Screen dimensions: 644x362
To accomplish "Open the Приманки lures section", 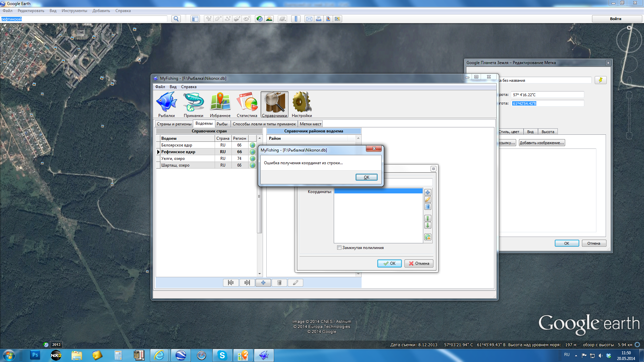I will pos(194,105).
